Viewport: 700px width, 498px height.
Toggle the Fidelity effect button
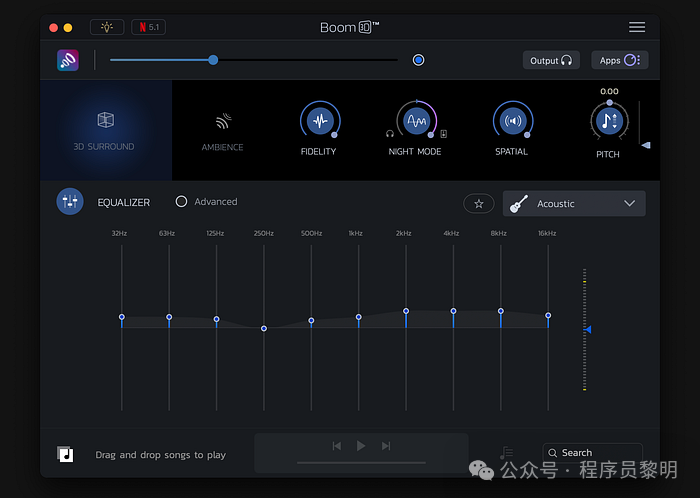click(320, 120)
